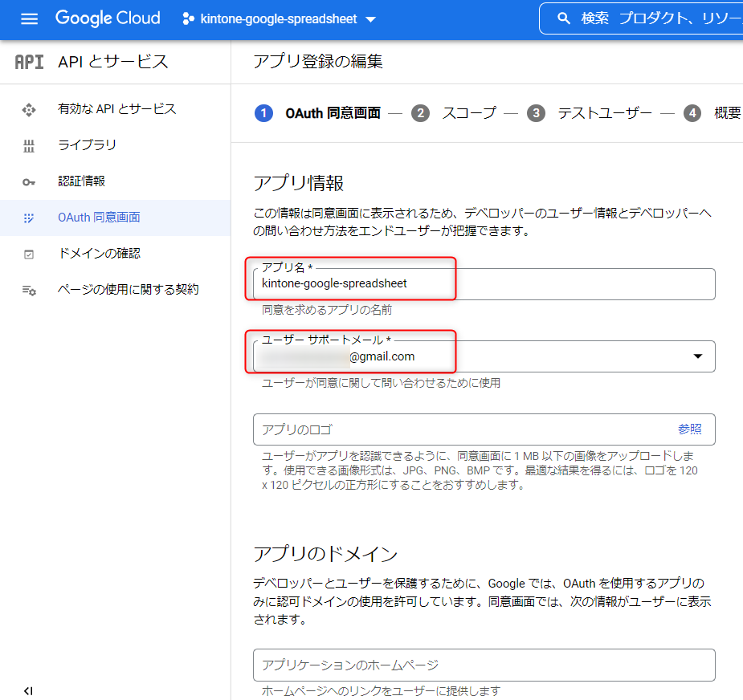Click the アプリケーションのホームページ field
Image resolution: width=743 pixels, height=700 pixels.
pos(482,665)
